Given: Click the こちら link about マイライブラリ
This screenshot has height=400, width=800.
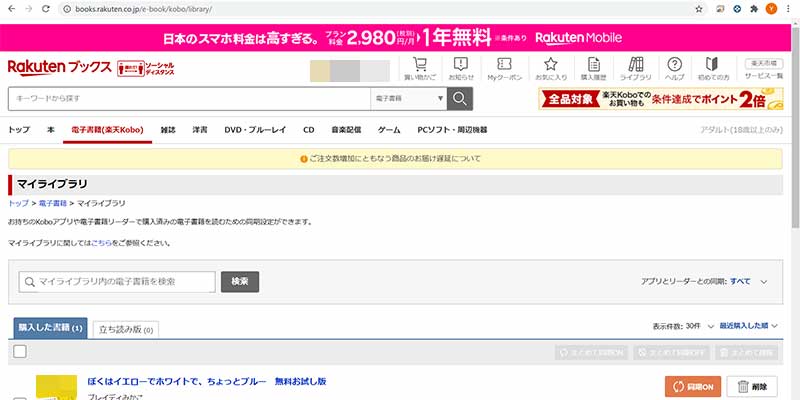Looking at the screenshot, I should point(102,243).
